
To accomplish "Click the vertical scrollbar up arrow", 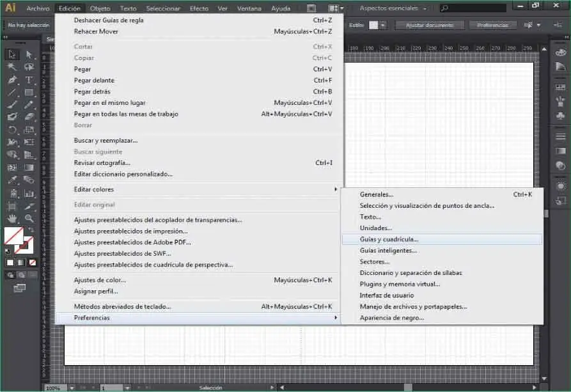I will pos(544,49).
